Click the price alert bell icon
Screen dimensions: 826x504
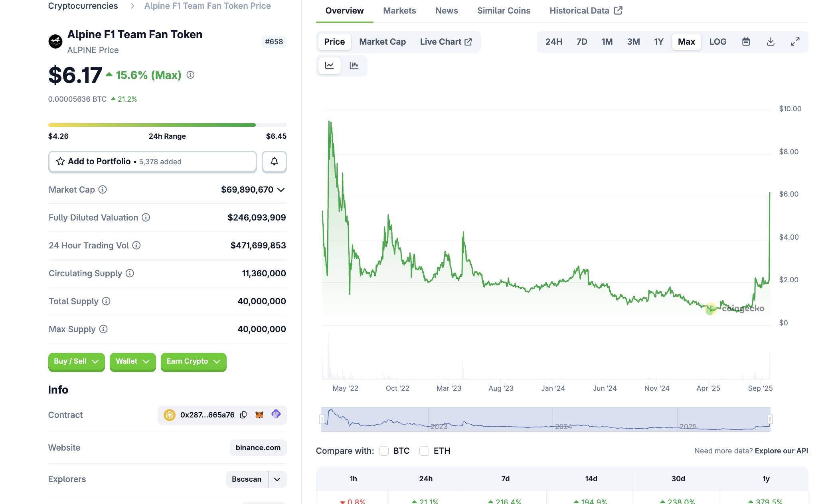click(274, 161)
